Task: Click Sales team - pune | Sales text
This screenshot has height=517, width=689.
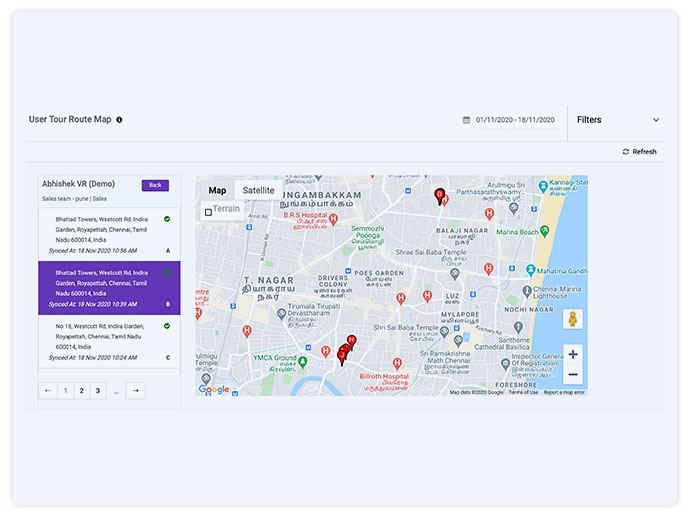Action: click(74, 199)
